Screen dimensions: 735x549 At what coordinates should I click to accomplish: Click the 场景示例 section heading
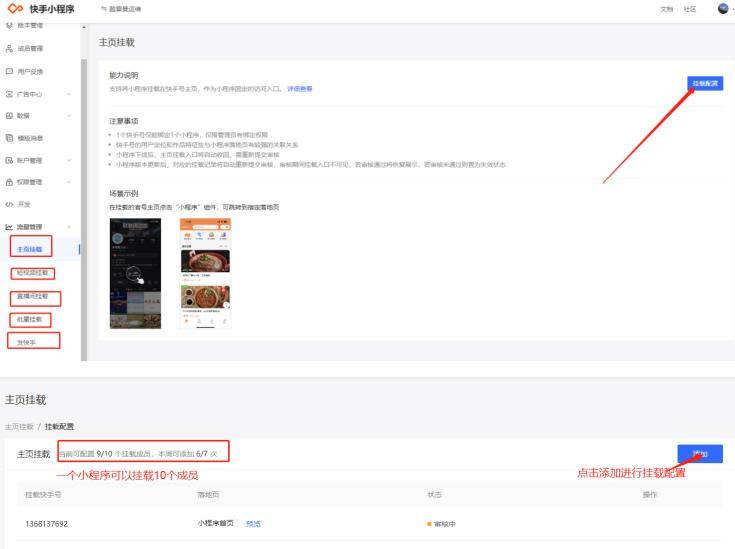pos(124,193)
